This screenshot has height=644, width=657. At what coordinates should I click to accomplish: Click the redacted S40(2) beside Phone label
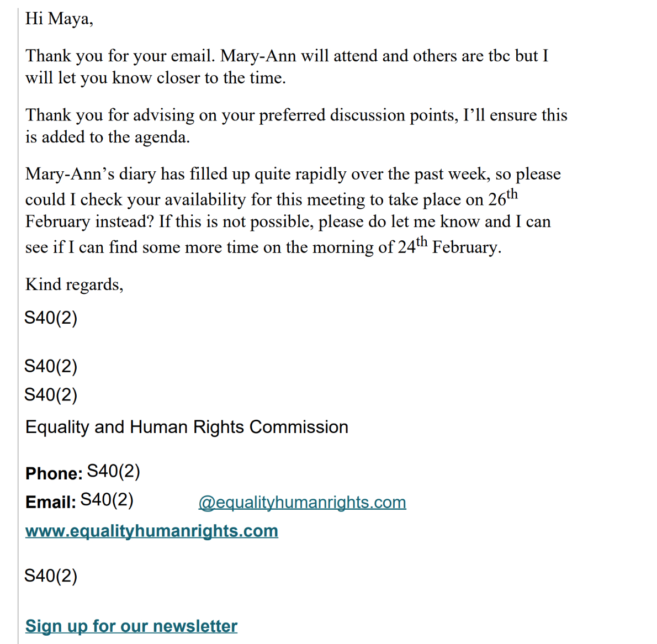(114, 471)
